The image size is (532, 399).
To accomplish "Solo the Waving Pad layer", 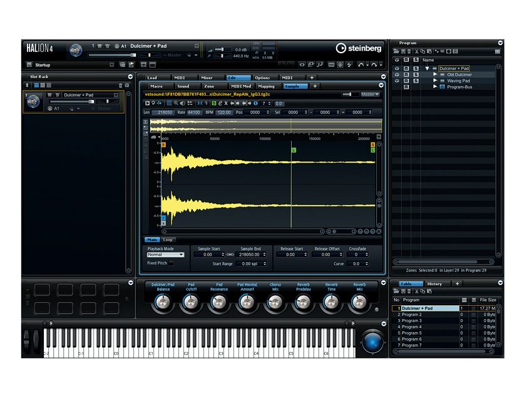I will coord(416,81).
